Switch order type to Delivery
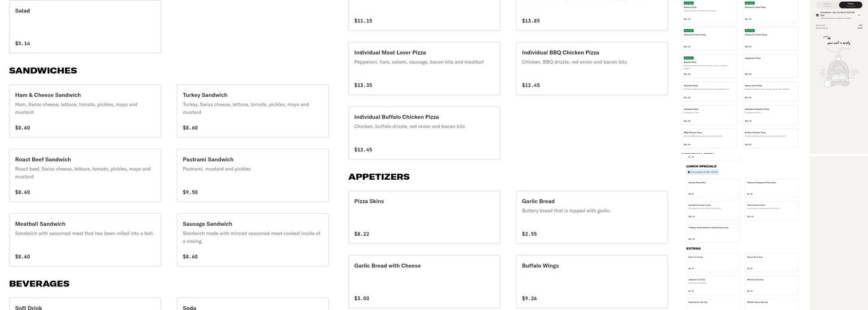 click(x=827, y=5)
